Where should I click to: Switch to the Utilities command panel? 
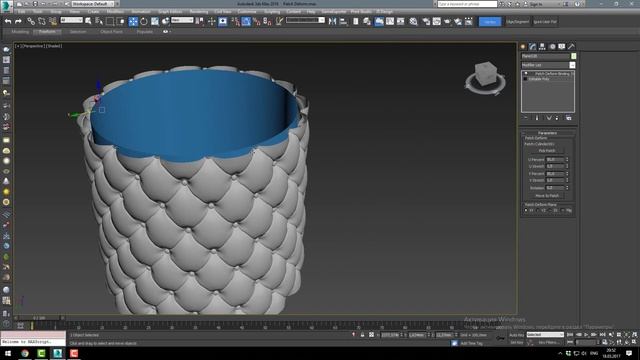click(571, 47)
